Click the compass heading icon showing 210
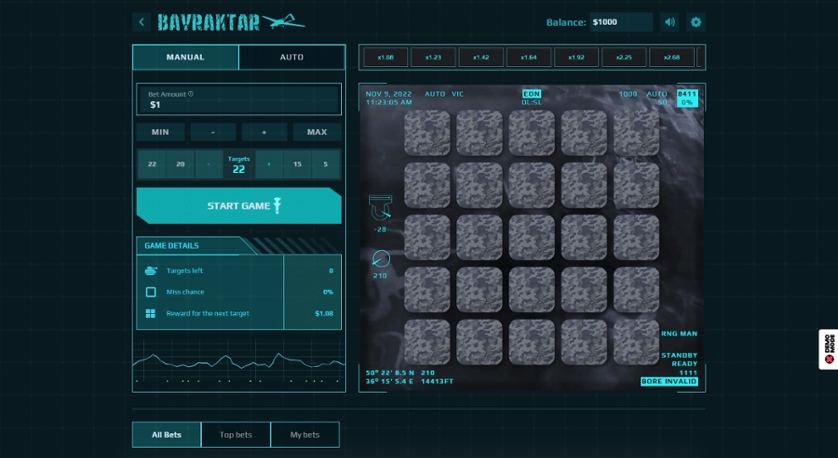This screenshot has width=838, height=458. click(x=380, y=258)
